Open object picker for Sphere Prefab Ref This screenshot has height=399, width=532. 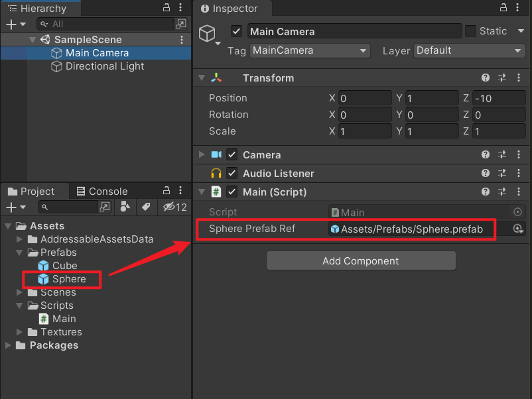[518, 229]
